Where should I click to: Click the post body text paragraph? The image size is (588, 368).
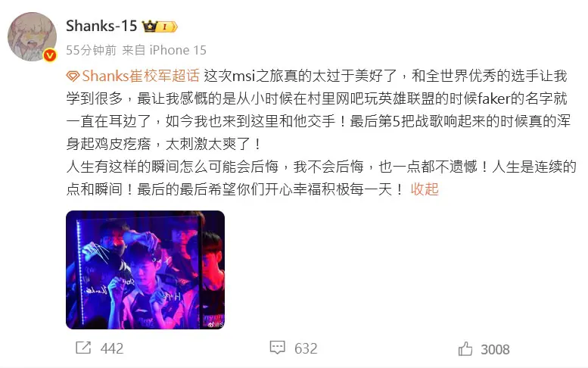(321, 133)
